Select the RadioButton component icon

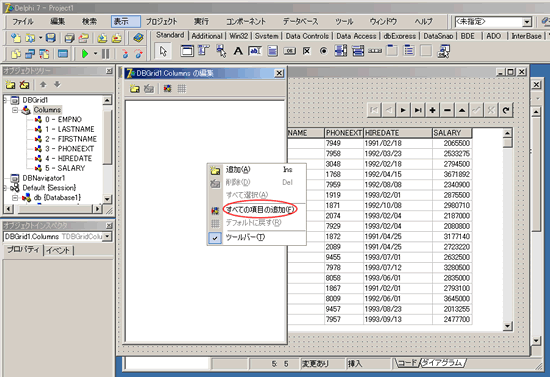[x=323, y=51]
